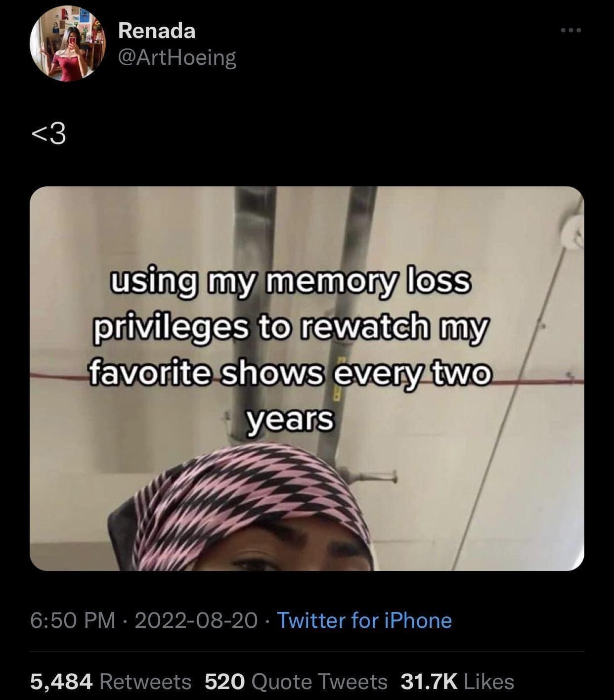Click the "favorite shows every two" caption line
The height and width of the screenshot is (700, 614).
click(x=291, y=374)
